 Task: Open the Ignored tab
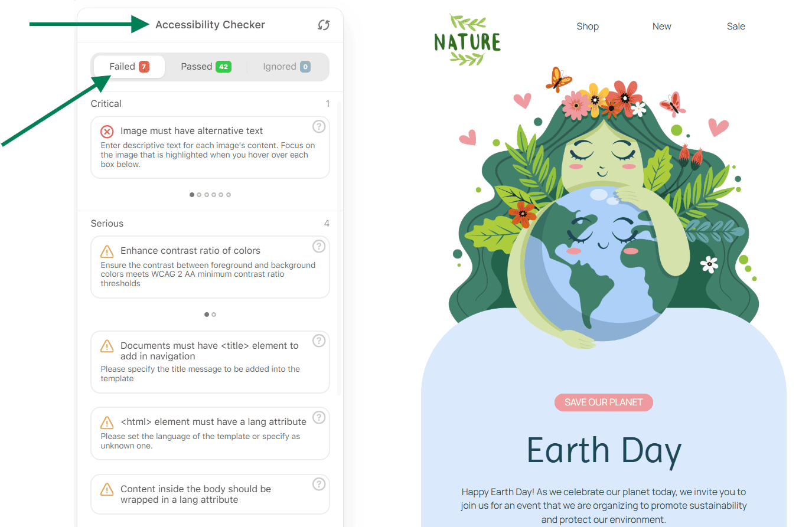point(286,67)
